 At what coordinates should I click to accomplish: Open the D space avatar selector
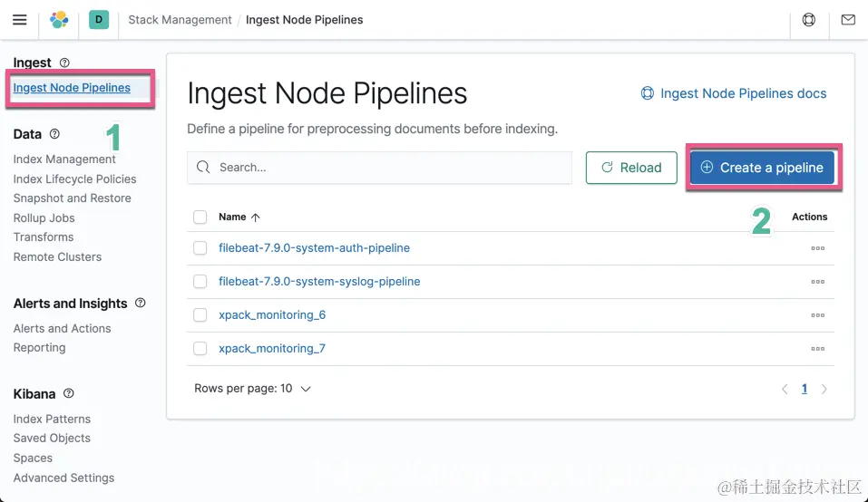pos(98,19)
